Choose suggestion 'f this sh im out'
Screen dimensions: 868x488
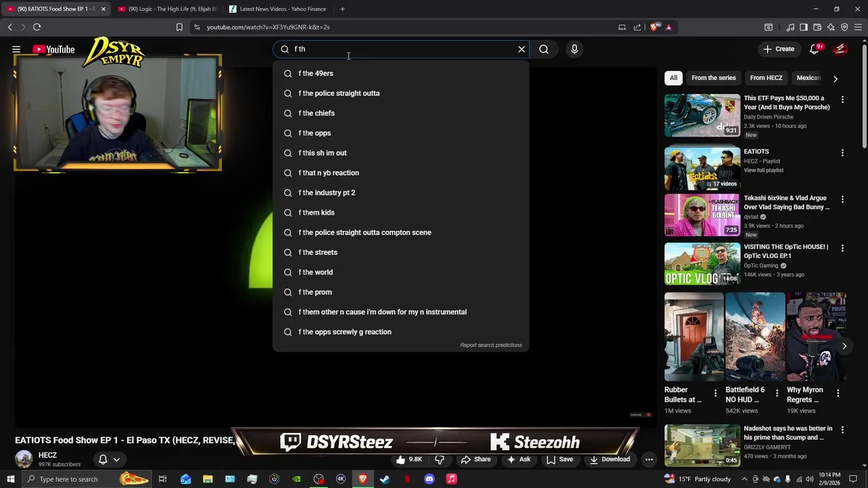tap(400, 152)
